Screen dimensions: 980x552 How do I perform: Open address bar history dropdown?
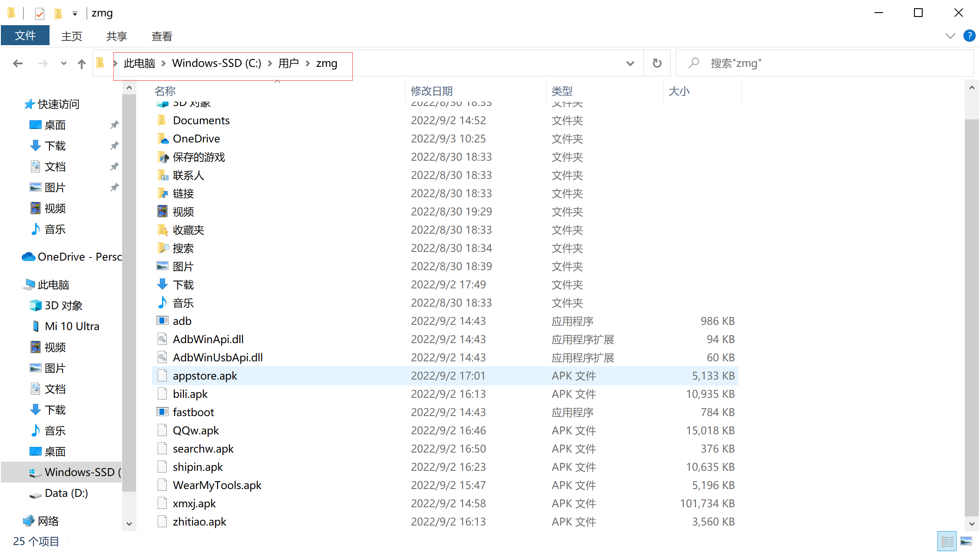pyautogui.click(x=630, y=63)
